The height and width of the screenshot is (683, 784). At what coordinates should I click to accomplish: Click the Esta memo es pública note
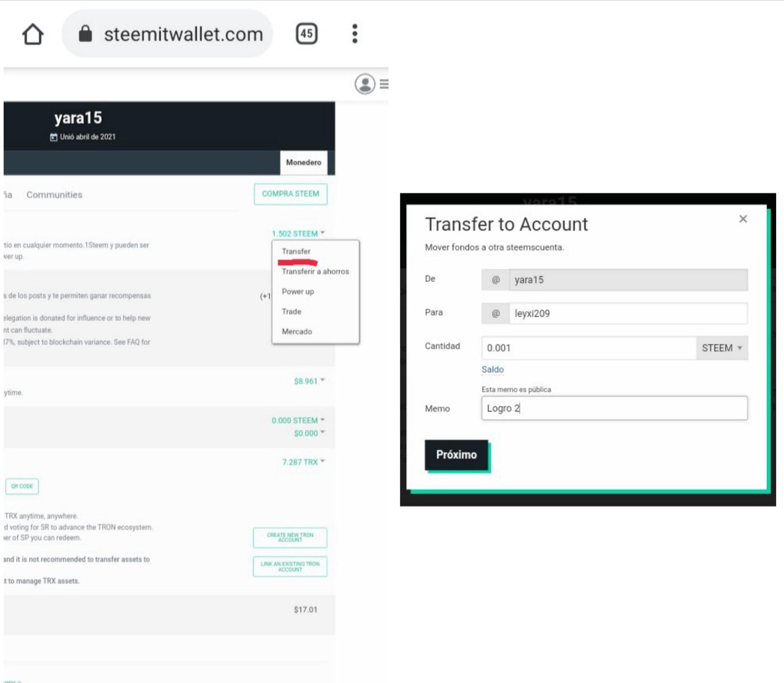[516, 390]
